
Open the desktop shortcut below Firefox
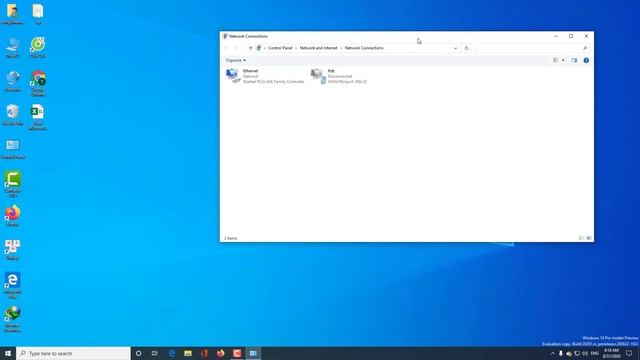(13, 249)
